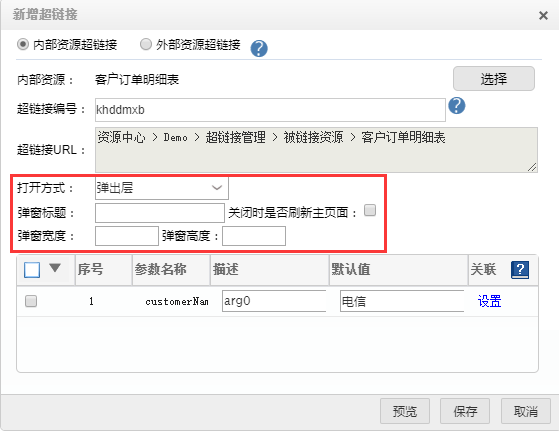
Task: Click help icon beside resource type radios
Action: [x=259, y=48]
